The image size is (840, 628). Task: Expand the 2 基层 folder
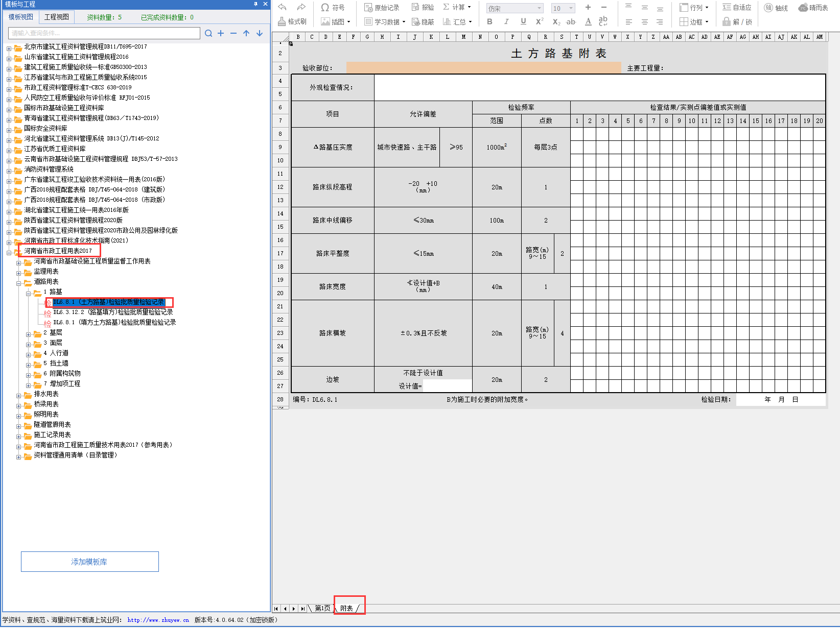pyautogui.click(x=29, y=334)
